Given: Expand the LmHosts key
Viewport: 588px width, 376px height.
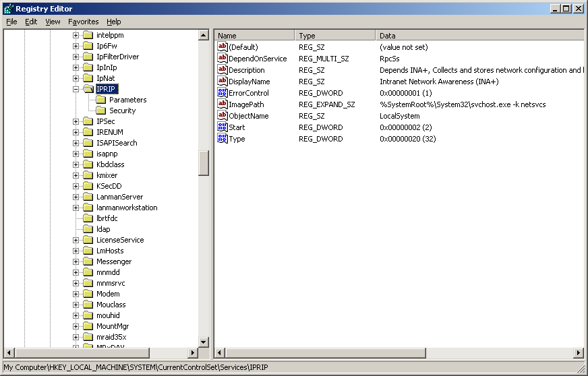Looking at the screenshot, I should pyautogui.click(x=76, y=251).
